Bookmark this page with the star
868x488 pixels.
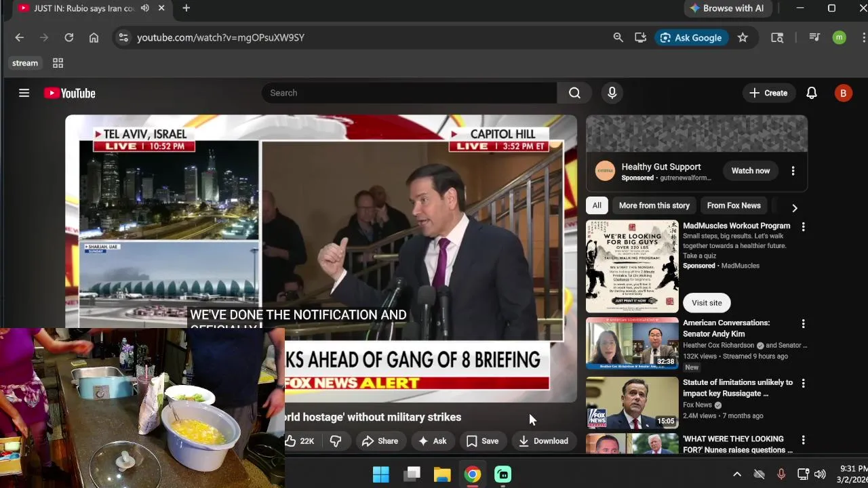pyautogui.click(x=743, y=37)
